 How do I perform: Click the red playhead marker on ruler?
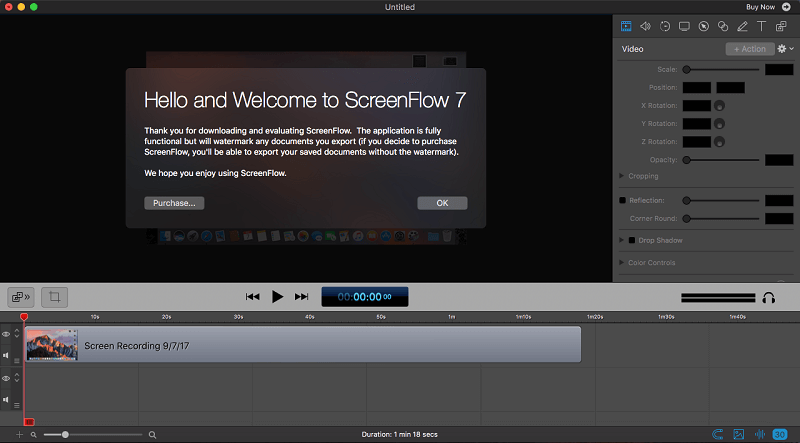24,317
